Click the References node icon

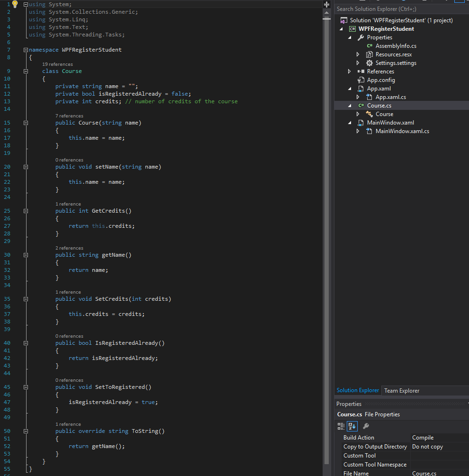[x=361, y=72]
